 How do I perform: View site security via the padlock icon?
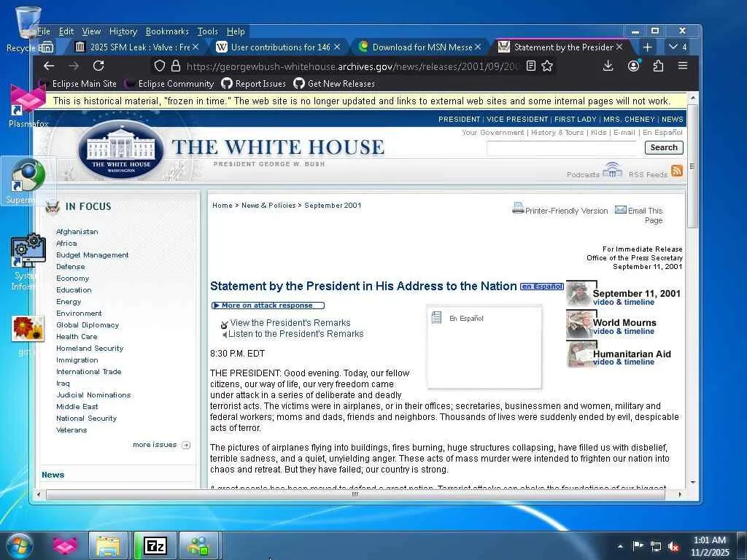tap(176, 66)
